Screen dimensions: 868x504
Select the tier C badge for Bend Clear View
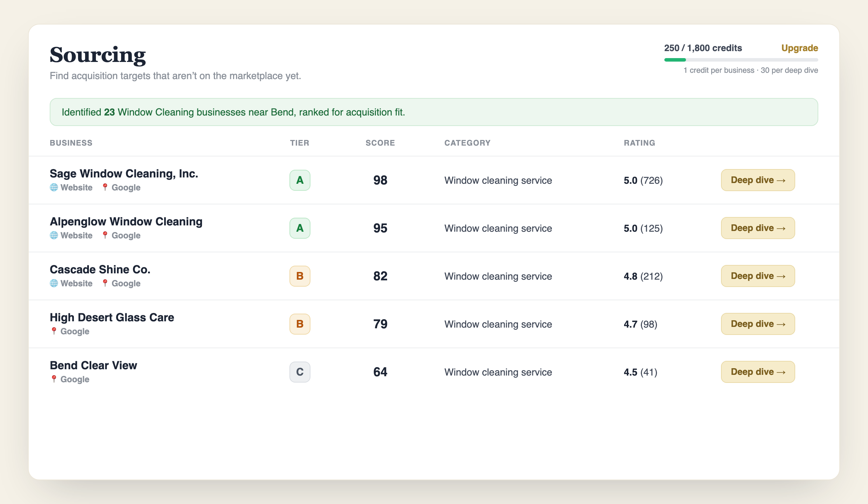pos(300,372)
